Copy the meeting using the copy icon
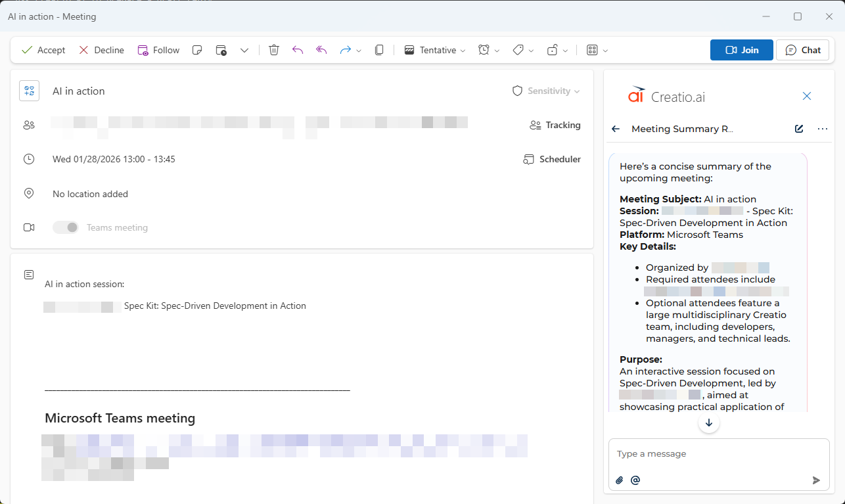This screenshot has width=845, height=504. tap(379, 49)
